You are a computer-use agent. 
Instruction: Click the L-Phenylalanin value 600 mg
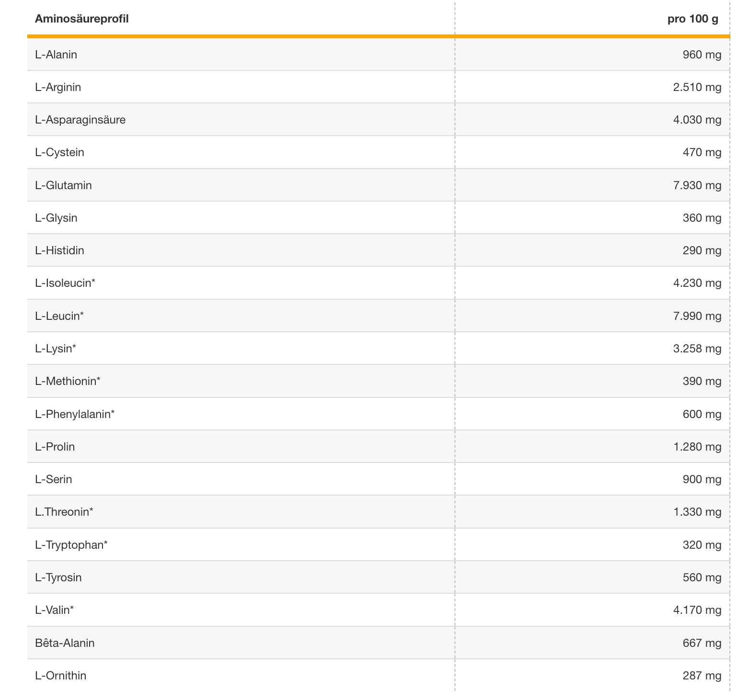pyautogui.click(x=702, y=414)
